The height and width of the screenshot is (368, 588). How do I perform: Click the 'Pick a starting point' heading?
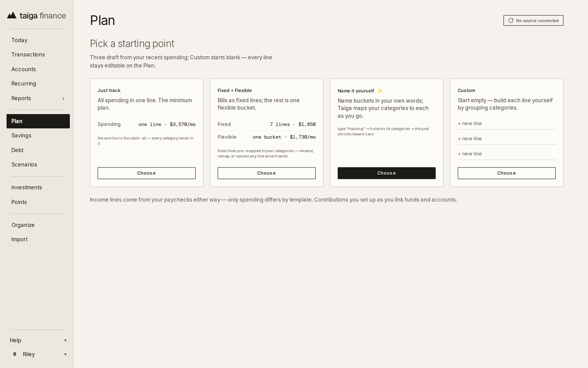[132, 43]
